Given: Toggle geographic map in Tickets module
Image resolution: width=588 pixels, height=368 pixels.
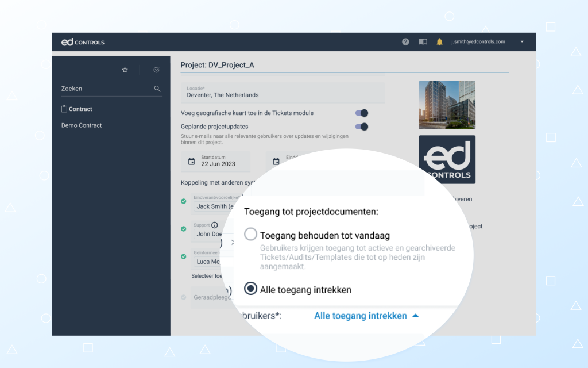Looking at the screenshot, I should (361, 113).
